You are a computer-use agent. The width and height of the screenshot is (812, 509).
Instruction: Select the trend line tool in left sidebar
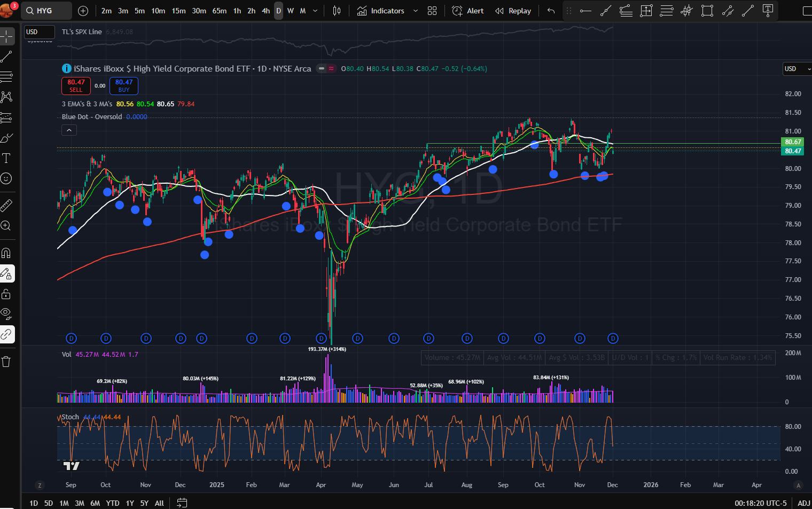click(6, 57)
